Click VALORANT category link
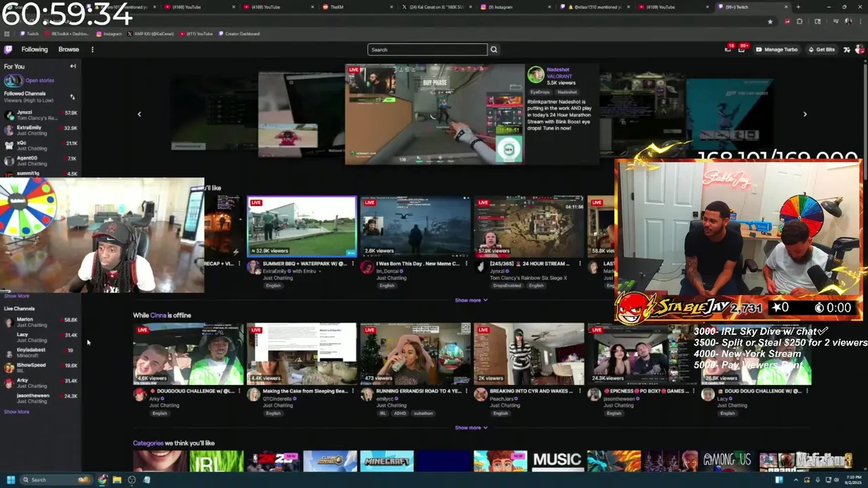868x488 pixels. pyautogui.click(x=559, y=77)
